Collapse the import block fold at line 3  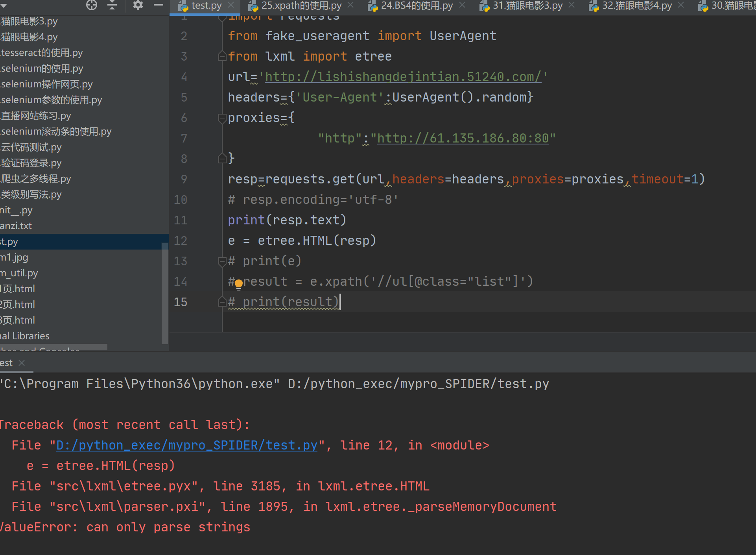(222, 56)
